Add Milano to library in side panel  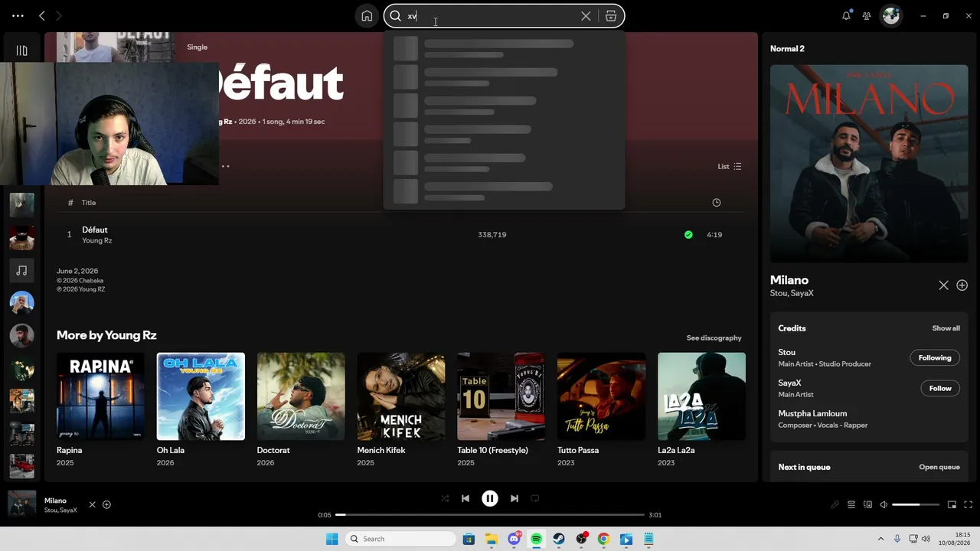click(x=962, y=285)
